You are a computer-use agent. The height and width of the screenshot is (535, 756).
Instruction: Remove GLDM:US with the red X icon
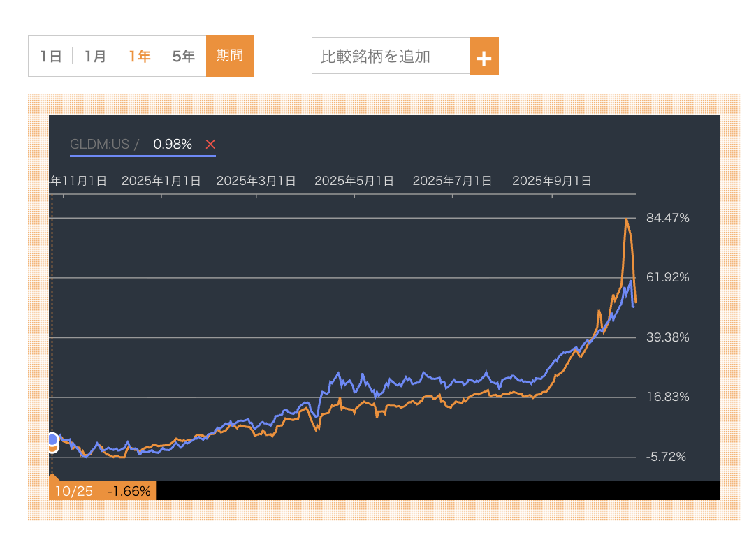click(210, 145)
